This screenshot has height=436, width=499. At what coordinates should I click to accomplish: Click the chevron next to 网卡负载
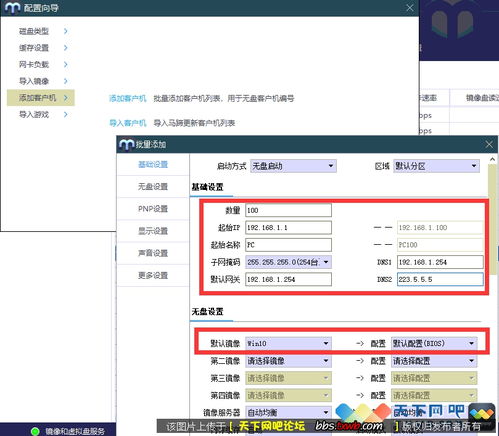pos(66,65)
